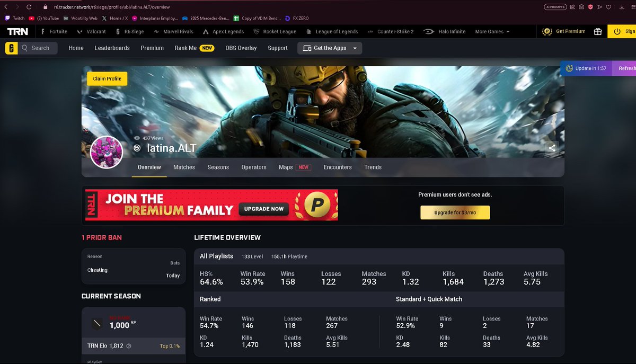636x364 pixels.
Task: Click Get Premium link
Action: 564,31
